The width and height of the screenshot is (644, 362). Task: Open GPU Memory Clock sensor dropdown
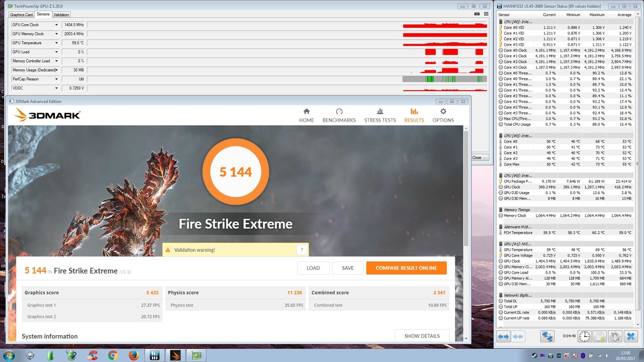point(56,34)
